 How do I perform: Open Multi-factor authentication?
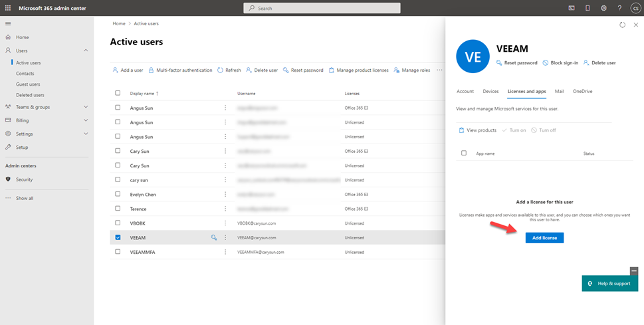180,70
